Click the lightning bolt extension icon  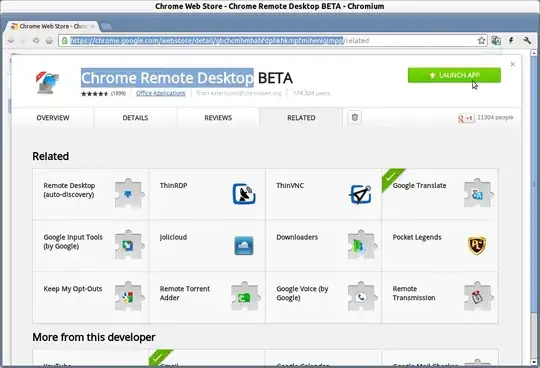click(x=511, y=41)
